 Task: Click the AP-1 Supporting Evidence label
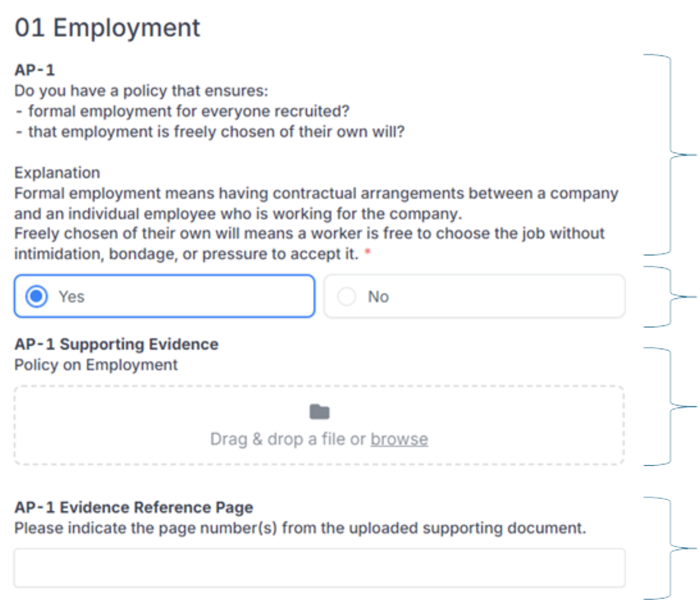(116, 344)
